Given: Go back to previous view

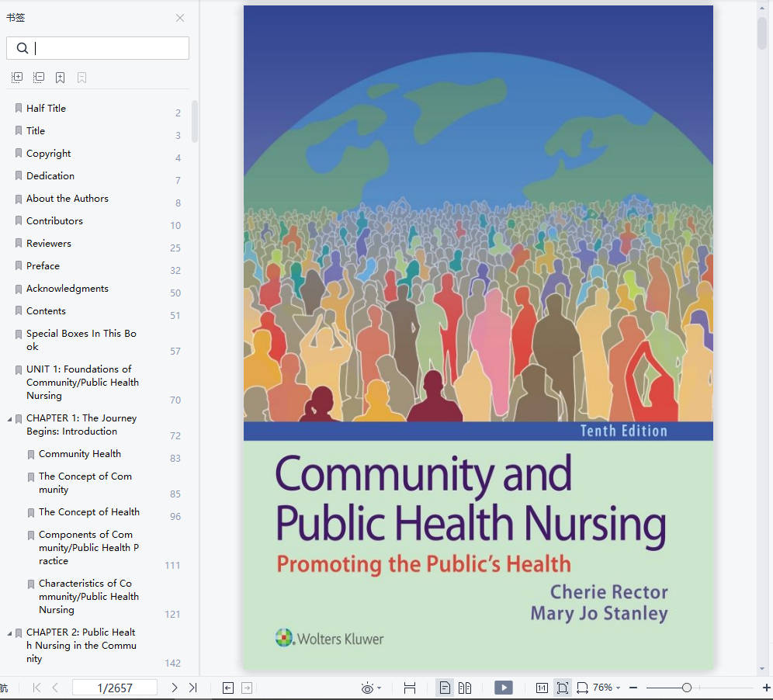Looking at the screenshot, I should [x=227, y=688].
